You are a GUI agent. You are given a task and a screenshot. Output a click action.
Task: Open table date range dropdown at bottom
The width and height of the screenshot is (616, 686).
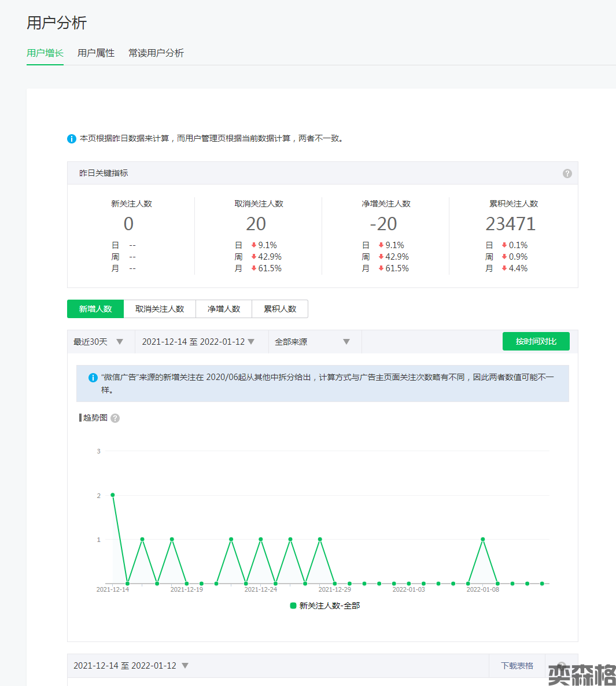pyautogui.click(x=131, y=666)
